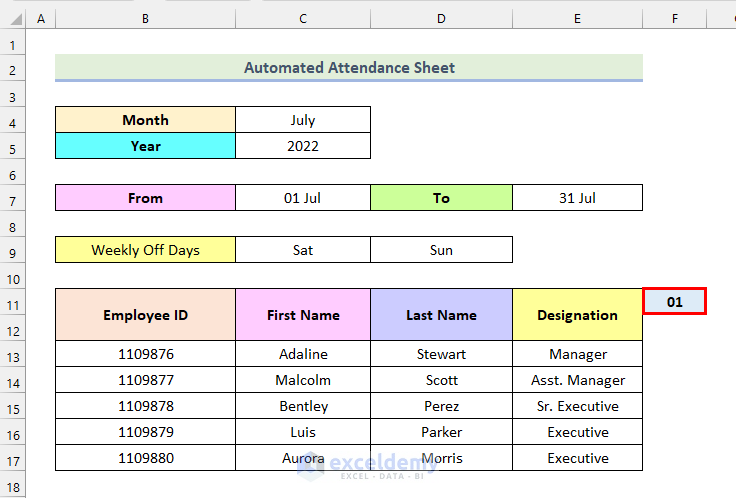736x498 pixels.
Task: Select the pink From label cell
Action: (145, 198)
